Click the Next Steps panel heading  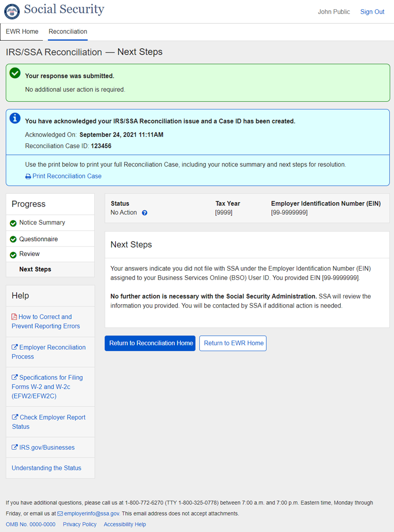(x=131, y=245)
